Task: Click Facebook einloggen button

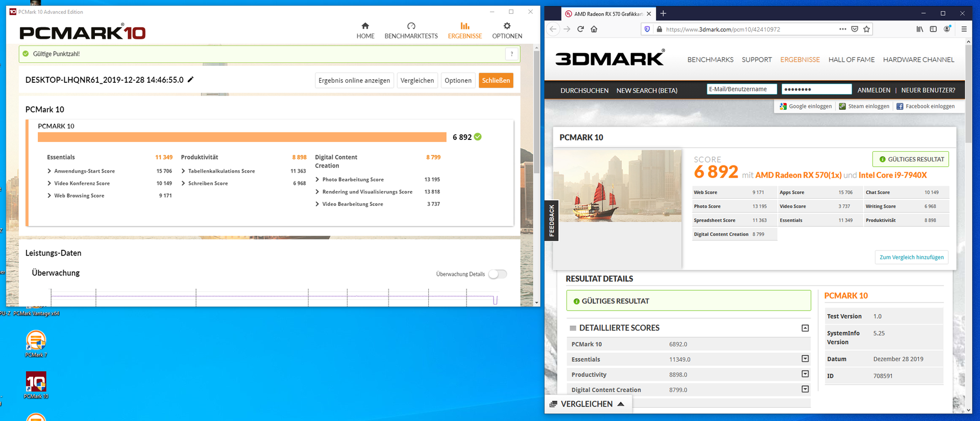Action: click(925, 106)
